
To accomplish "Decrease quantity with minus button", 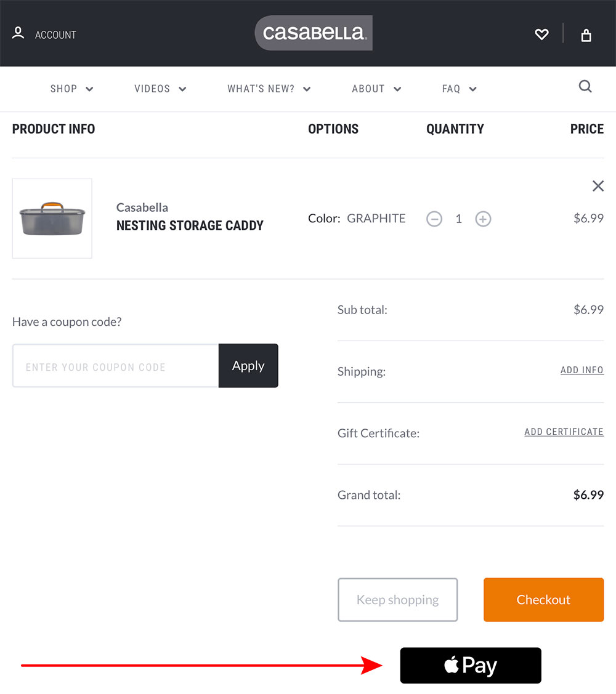I will pyautogui.click(x=434, y=219).
